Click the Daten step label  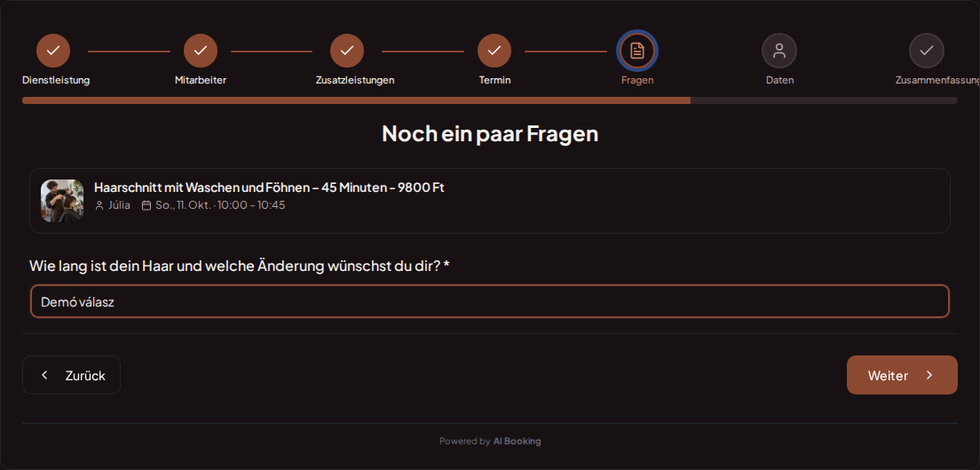780,80
